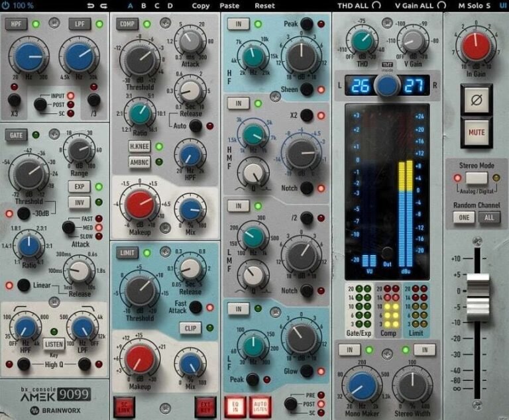Click the LPF /3 black push button
Viewport: 509px width, 420px height.
click(x=93, y=100)
